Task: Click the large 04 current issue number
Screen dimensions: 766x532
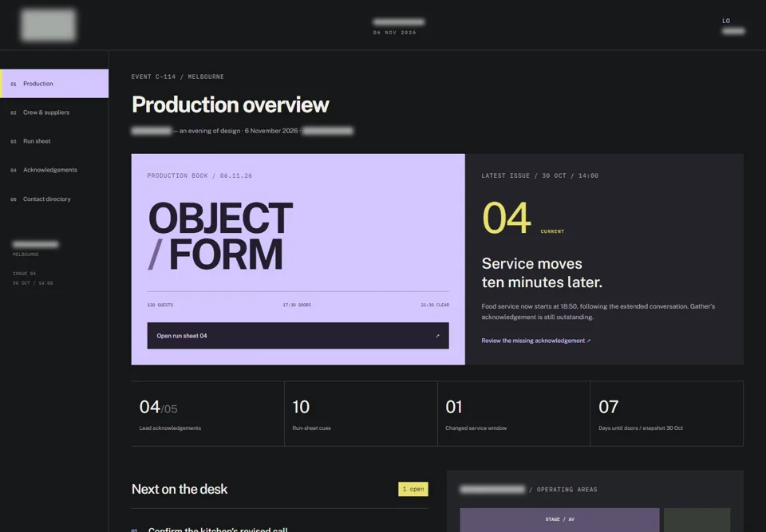Action: point(506,219)
